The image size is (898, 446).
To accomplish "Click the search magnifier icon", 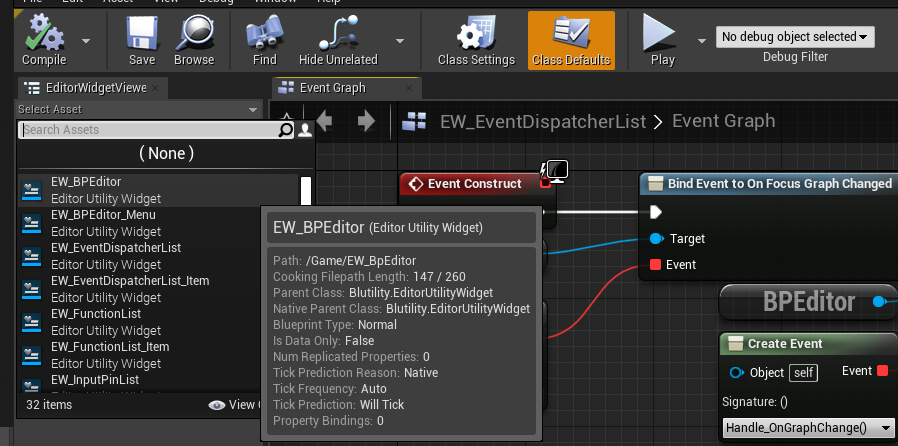I will [285, 130].
